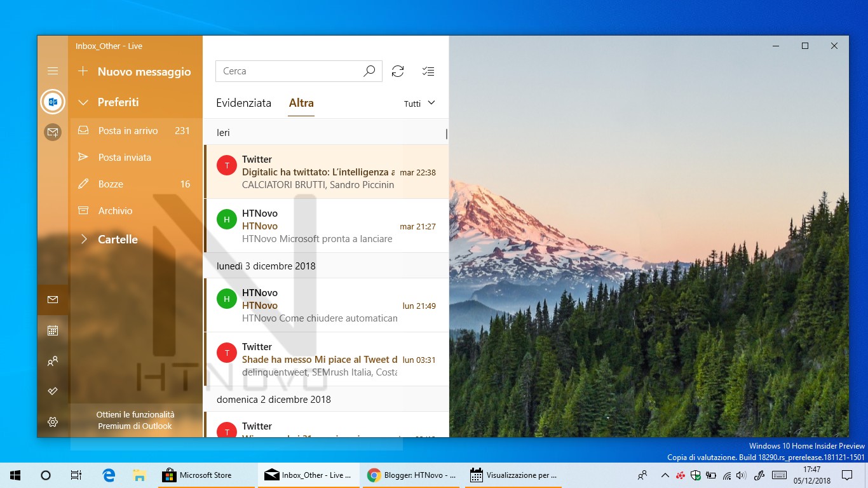Screen dimensions: 868x488
Task: Open HTNovo Microsoft pronta a lanciare email
Action: pyautogui.click(x=327, y=226)
